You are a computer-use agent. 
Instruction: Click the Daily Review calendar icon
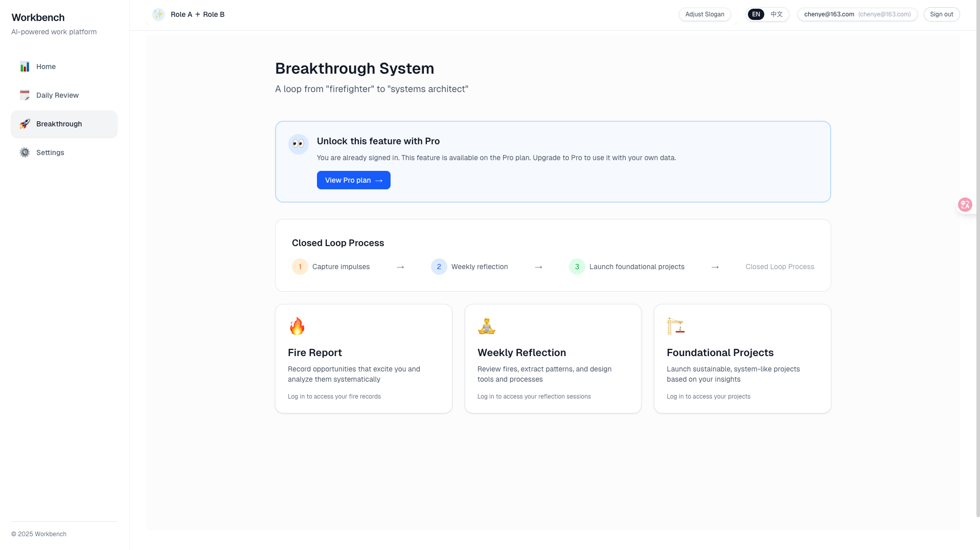click(x=24, y=95)
